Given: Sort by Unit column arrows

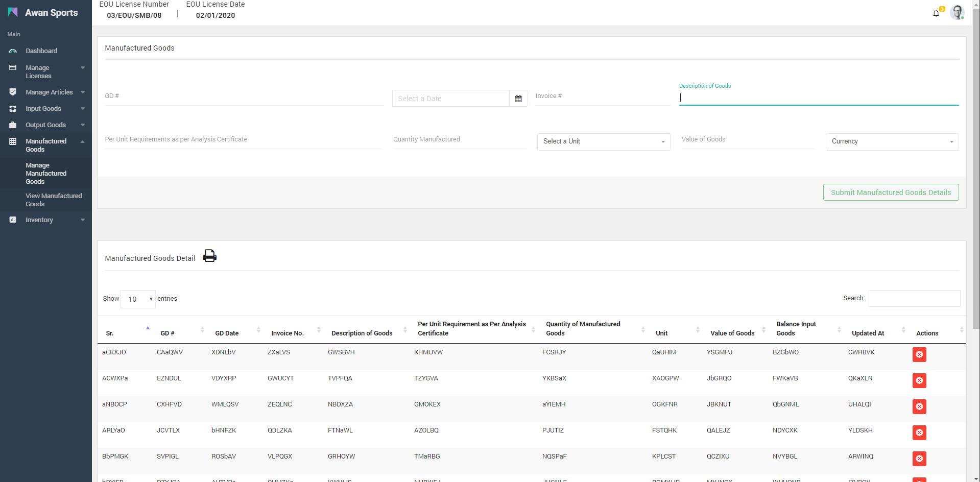Looking at the screenshot, I should [698, 329].
